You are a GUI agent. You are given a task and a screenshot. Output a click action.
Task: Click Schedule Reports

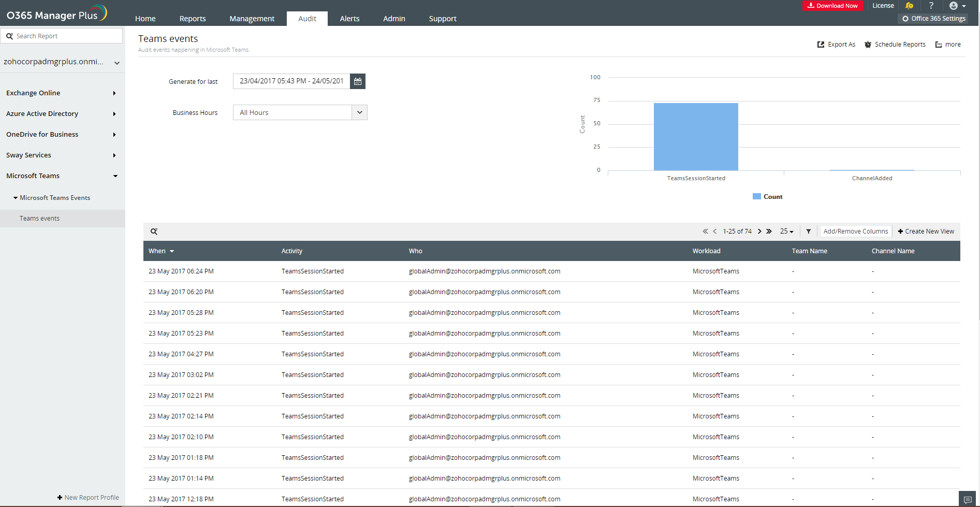[x=895, y=45]
